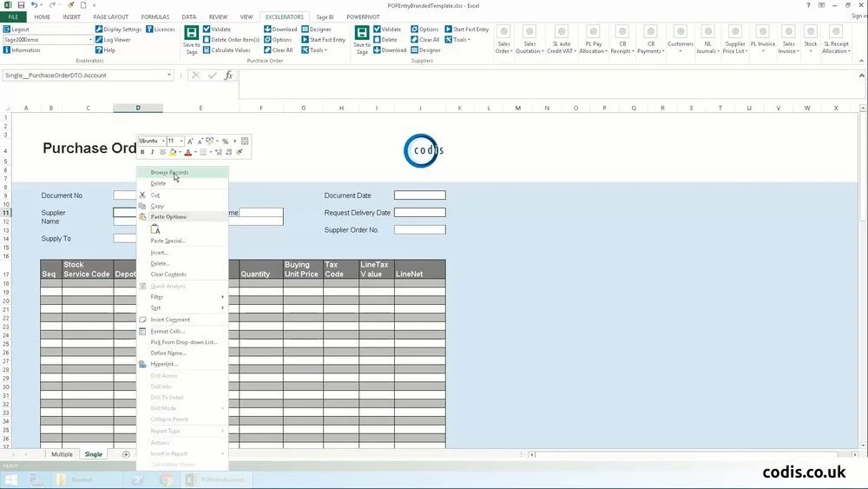Toggle Italic in the mini toolbar
This screenshot has height=489, width=868.
click(152, 152)
